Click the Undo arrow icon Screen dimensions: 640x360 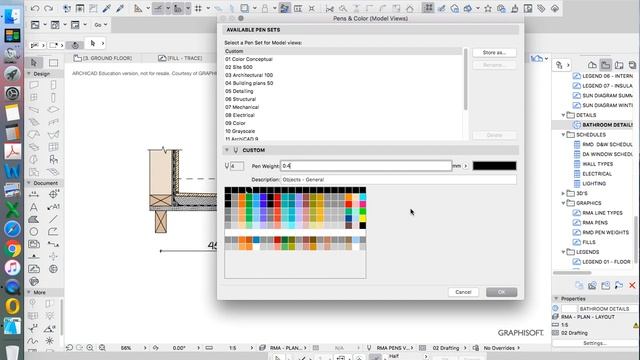35,8
